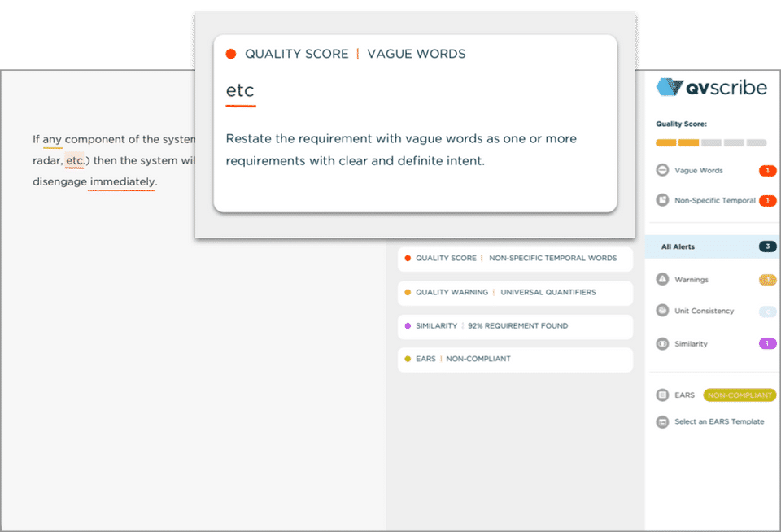Click the Warnings count badge
Image resolution: width=781 pixels, height=532 pixels.
pos(767,280)
